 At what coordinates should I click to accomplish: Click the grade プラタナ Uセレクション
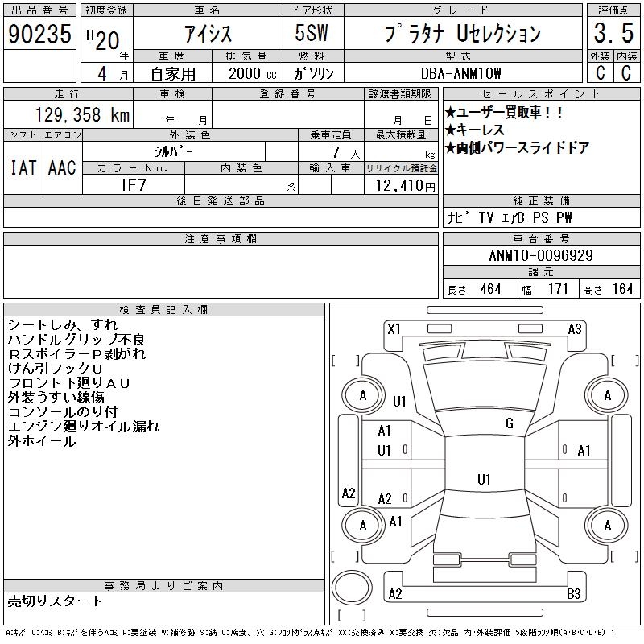coord(462,33)
